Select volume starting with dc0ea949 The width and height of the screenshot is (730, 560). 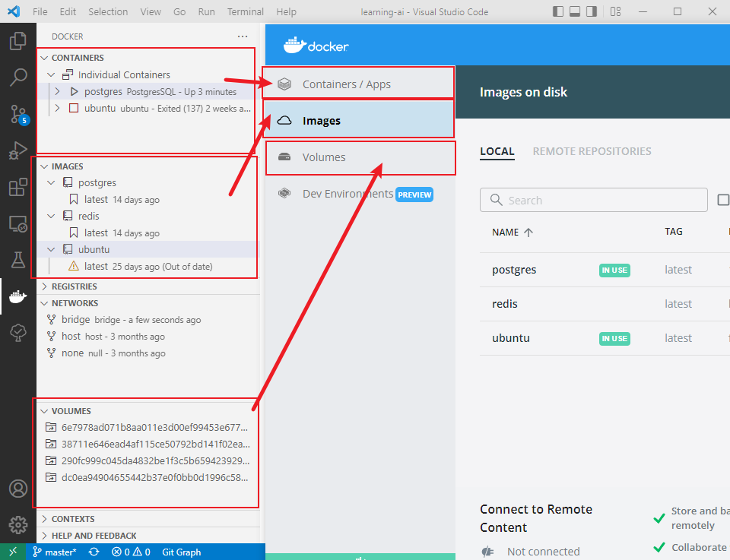147,477
